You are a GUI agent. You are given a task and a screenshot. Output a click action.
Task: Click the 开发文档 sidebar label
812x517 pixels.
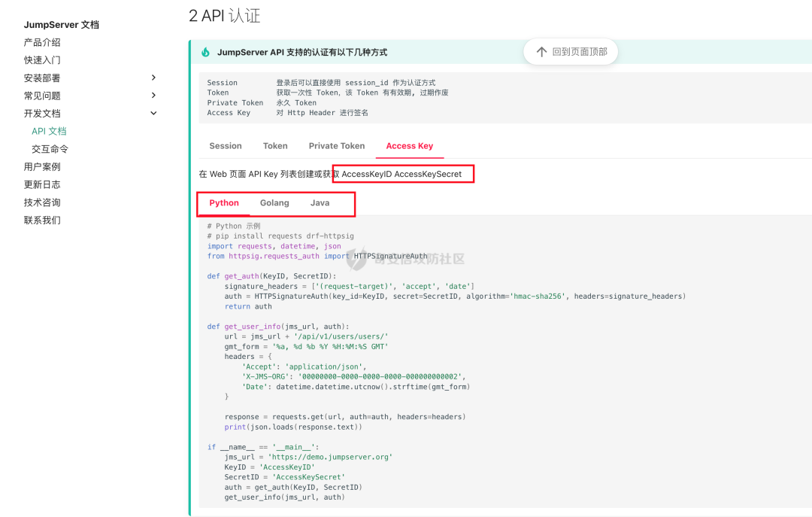[x=42, y=113]
